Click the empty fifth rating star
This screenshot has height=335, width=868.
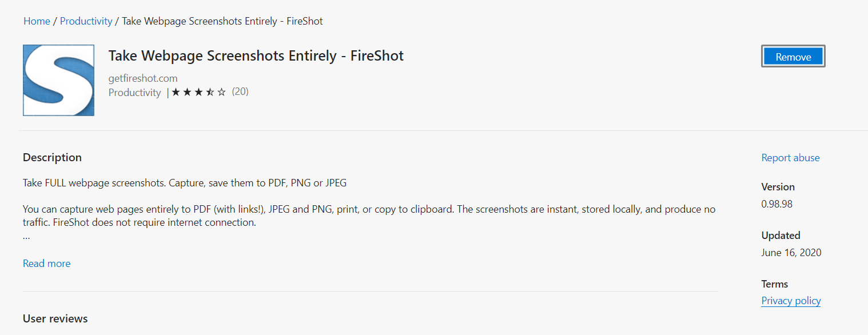pyautogui.click(x=222, y=92)
